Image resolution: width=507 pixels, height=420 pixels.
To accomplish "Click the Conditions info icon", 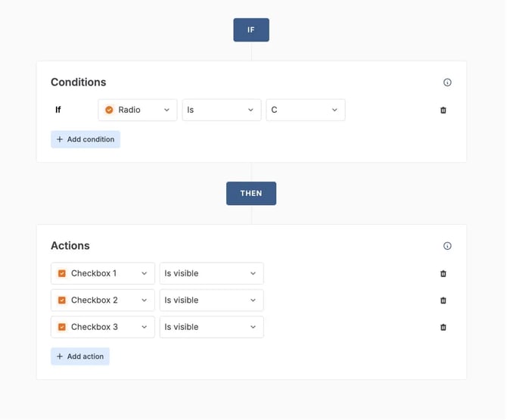I will [x=447, y=82].
